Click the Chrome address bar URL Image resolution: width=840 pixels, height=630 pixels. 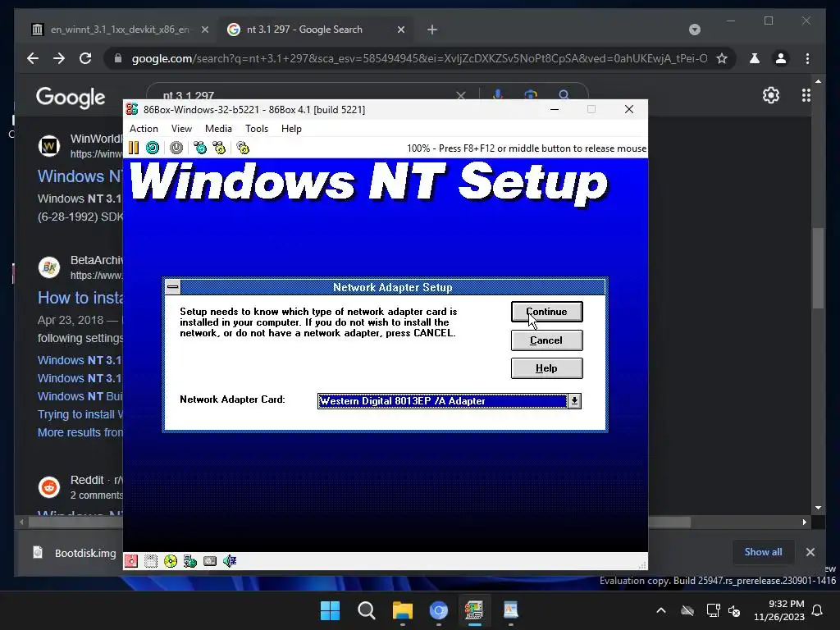pos(419,58)
